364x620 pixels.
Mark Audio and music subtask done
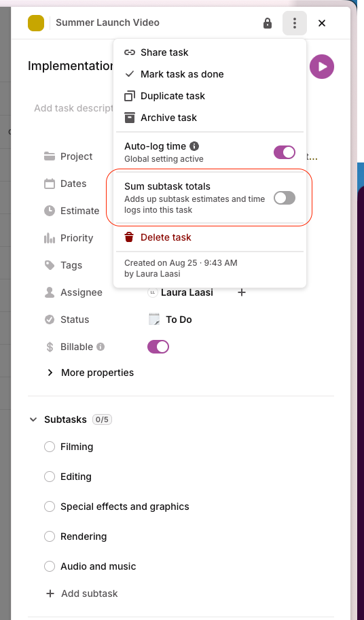pyautogui.click(x=50, y=566)
